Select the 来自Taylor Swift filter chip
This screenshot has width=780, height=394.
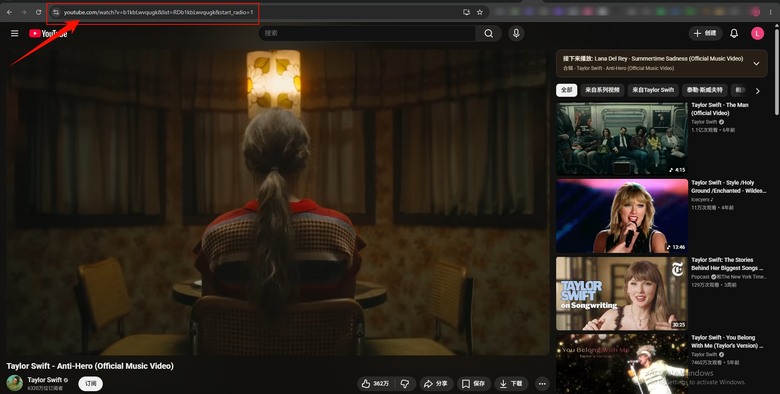653,90
